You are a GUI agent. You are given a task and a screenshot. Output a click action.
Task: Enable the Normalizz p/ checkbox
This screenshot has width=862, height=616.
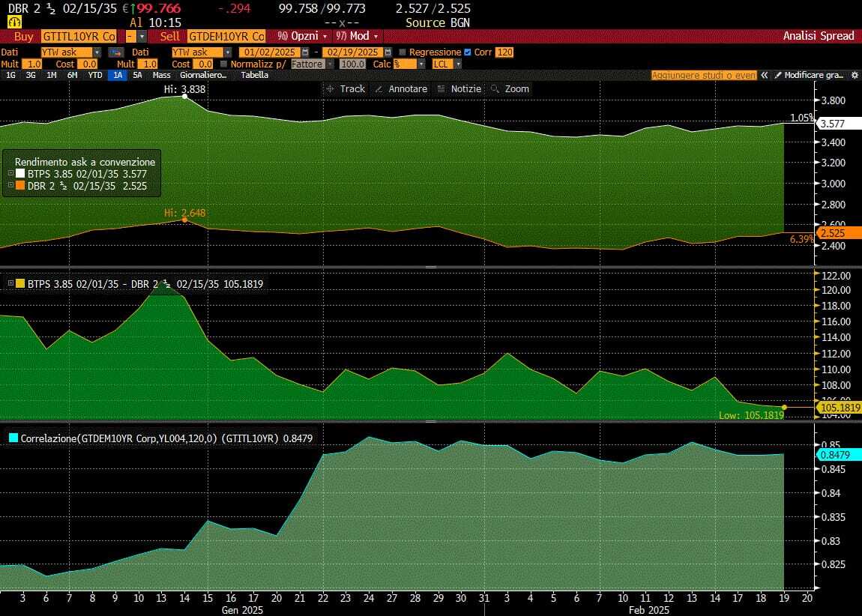[224, 64]
